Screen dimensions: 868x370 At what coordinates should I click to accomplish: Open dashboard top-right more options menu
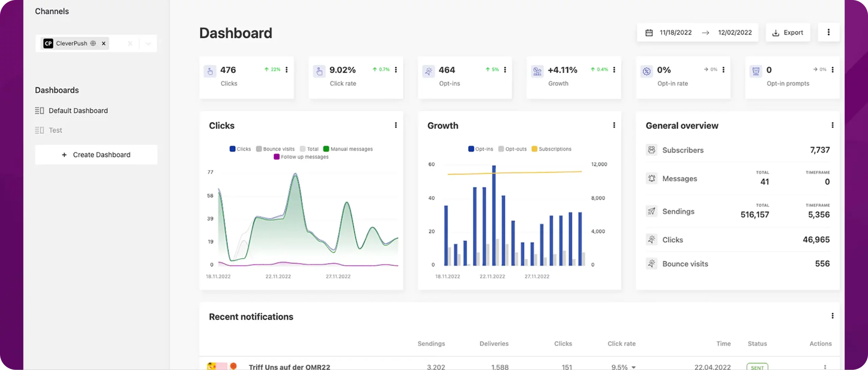click(828, 33)
